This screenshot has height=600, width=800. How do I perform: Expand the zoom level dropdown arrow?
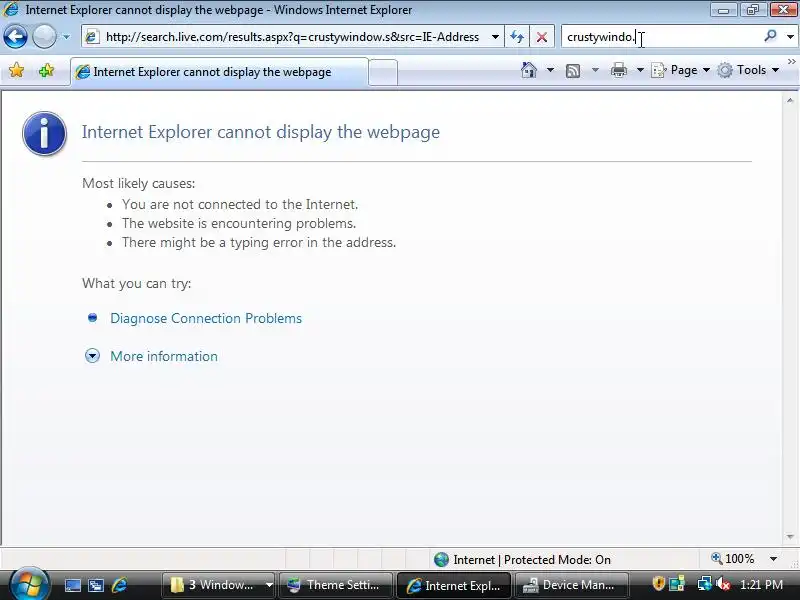[x=773, y=559]
